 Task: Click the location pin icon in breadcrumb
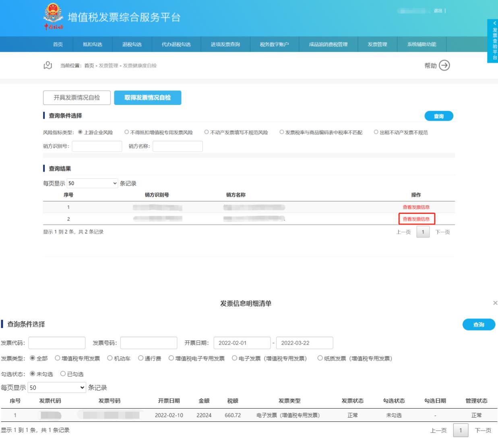48,65
